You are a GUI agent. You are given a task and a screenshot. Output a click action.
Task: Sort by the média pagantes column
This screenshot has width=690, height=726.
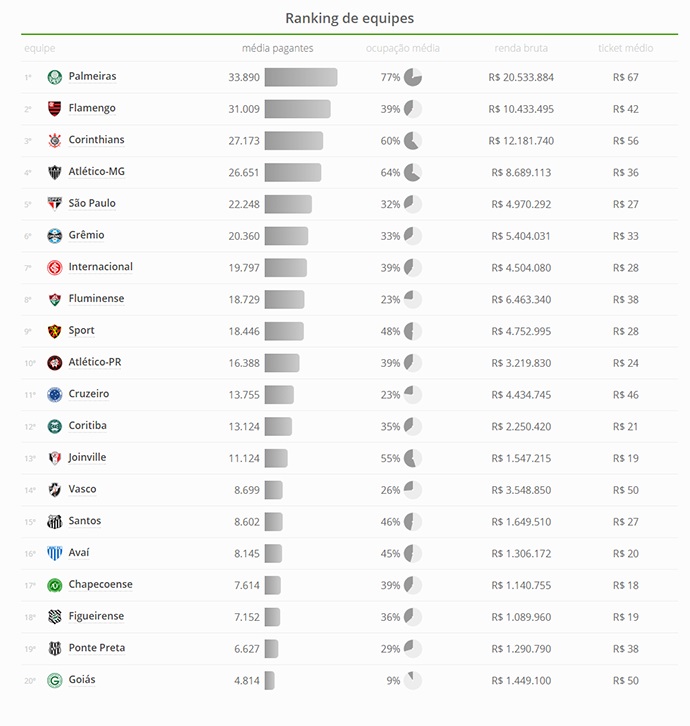pos(277,48)
